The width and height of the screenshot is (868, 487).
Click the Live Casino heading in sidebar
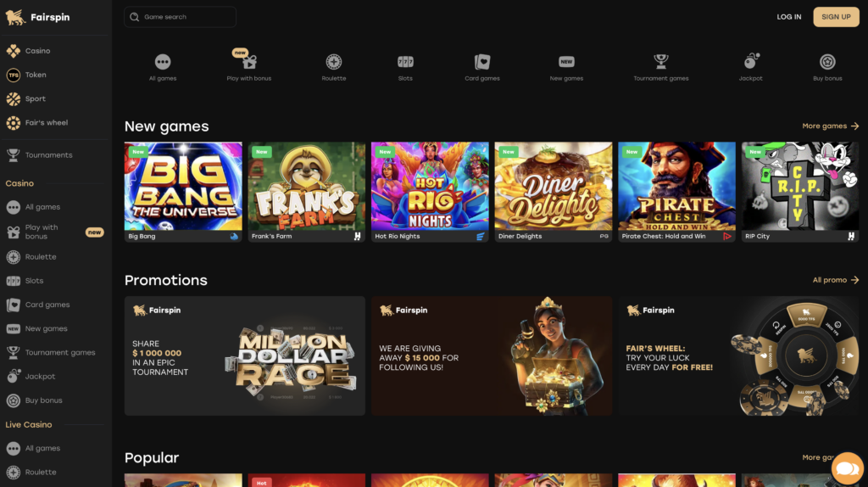coord(29,425)
